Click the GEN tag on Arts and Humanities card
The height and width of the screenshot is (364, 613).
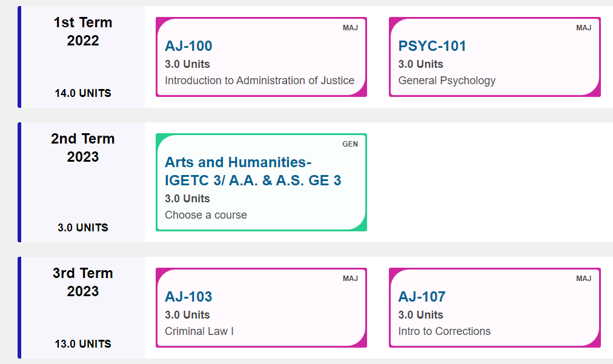(x=350, y=144)
